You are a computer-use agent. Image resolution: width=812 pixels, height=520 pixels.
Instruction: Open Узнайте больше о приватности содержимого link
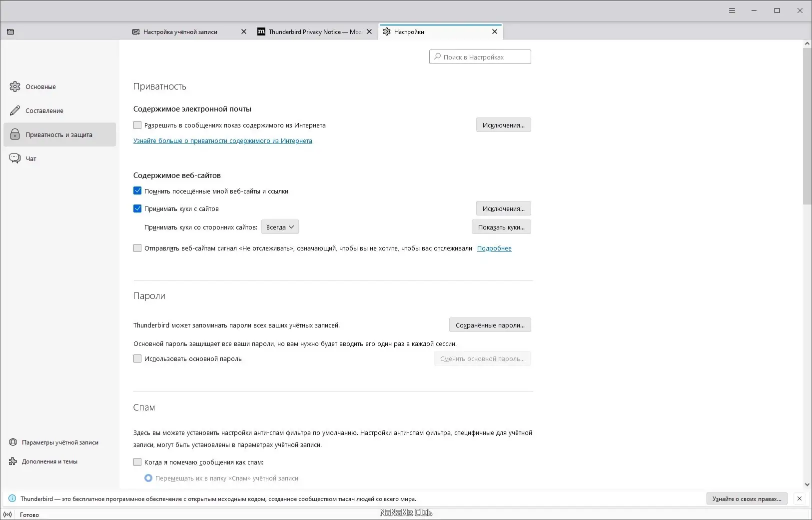[222, 141]
